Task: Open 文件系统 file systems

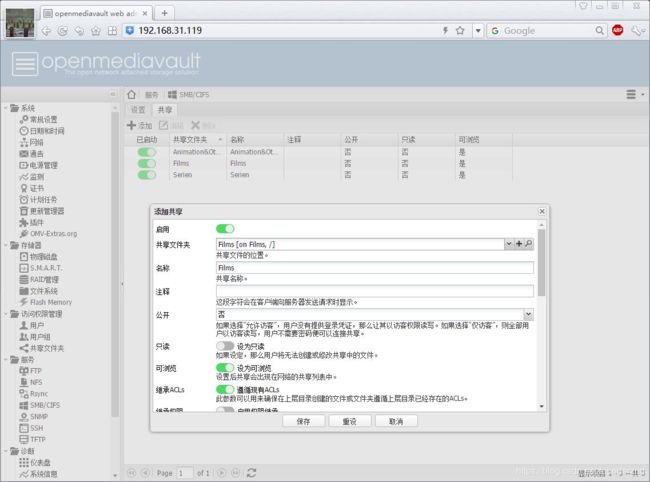Action: pyautogui.click(x=39, y=291)
